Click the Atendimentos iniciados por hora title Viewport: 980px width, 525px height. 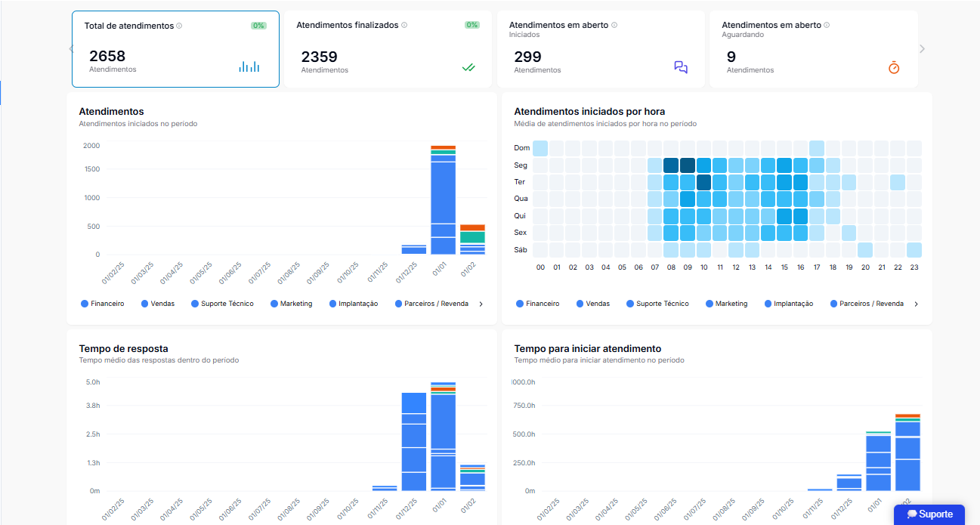(x=589, y=112)
